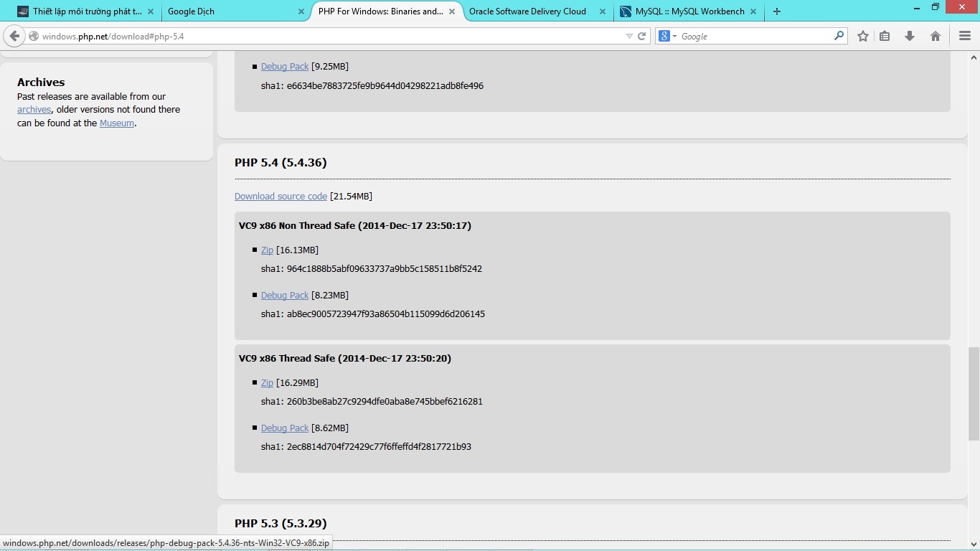This screenshot has height=551, width=980.
Task: Open the Firefox hamburger menu
Action: click(x=965, y=36)
